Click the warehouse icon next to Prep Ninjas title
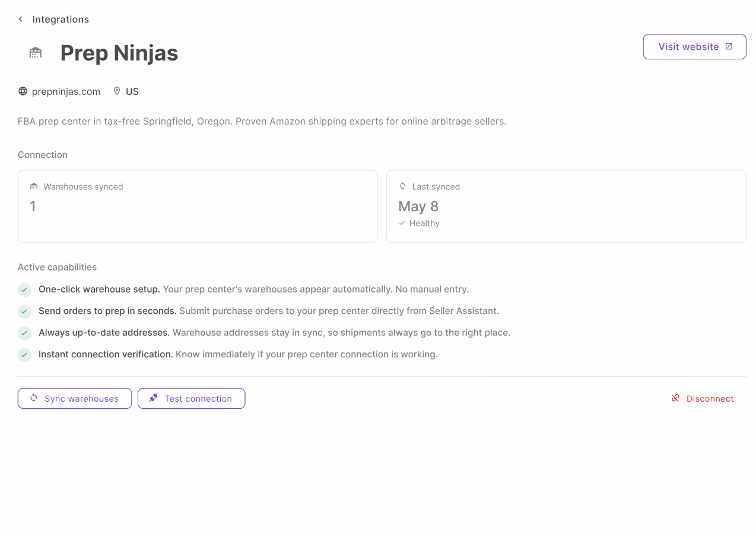The height and width of the screenshot is (534, 756). 36,53
